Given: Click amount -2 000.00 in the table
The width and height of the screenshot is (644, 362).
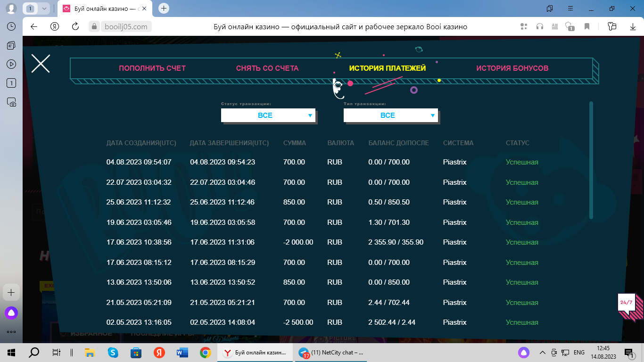Looking at the screenshot, I should coord(298,242).
